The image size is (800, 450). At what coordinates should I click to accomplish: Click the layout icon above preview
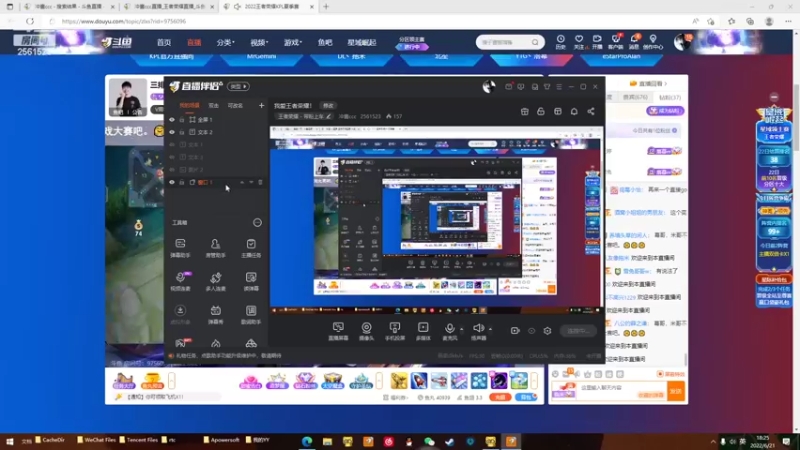point(558,111)
